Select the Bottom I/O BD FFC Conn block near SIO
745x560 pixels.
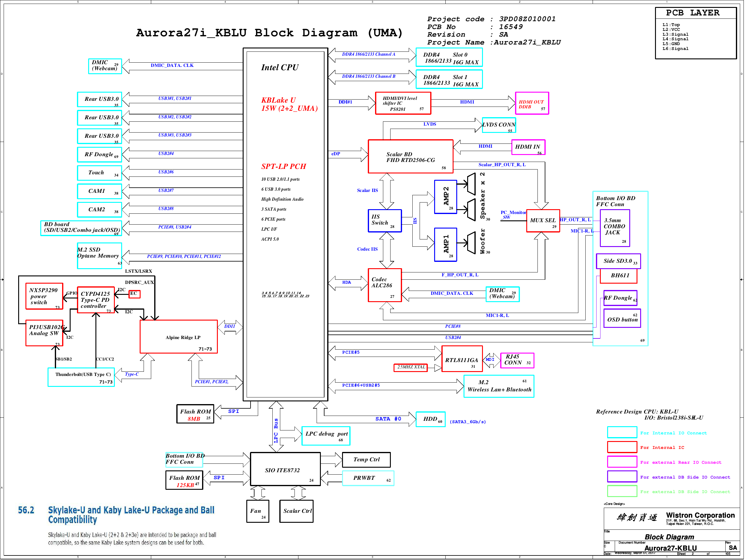pyautogui.click(x=184, y=460)
